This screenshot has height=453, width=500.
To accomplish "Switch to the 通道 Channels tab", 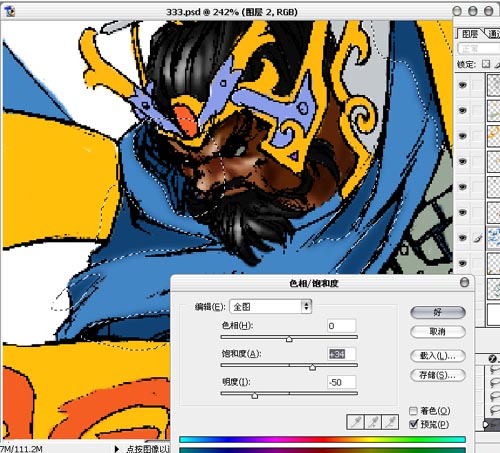I will [x=493, y=34].
